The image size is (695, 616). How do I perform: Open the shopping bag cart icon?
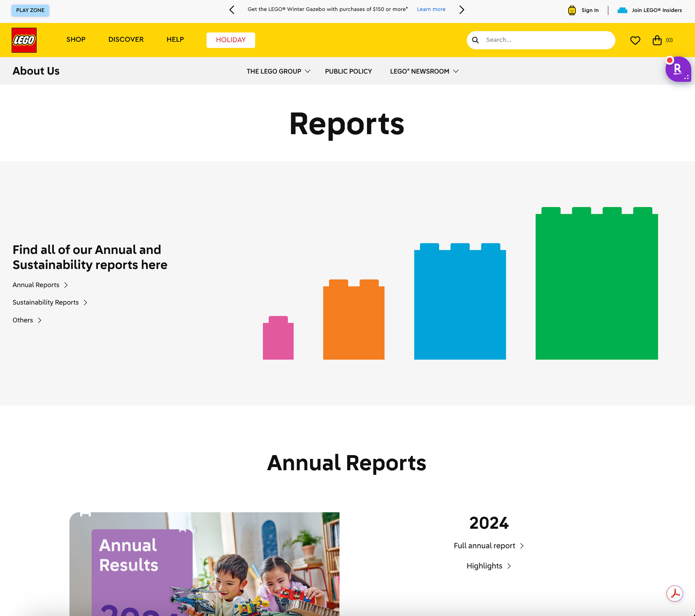pos(657,40)
